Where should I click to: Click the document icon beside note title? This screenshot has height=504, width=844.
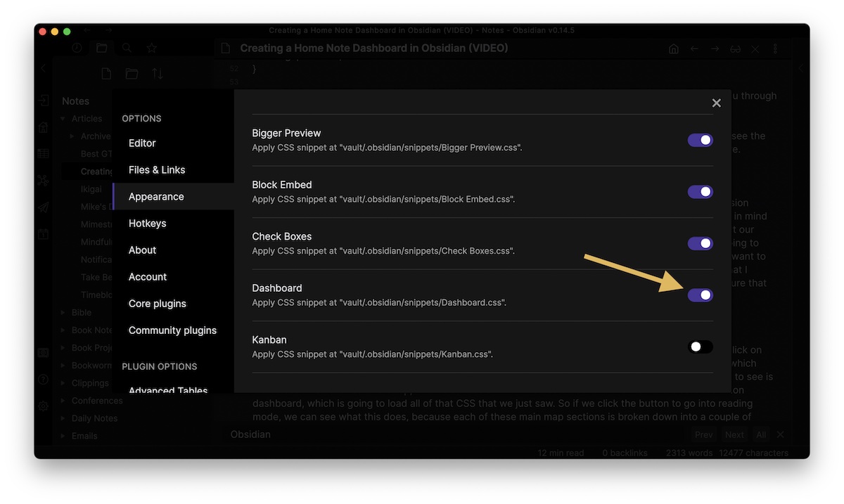click(225, 49)
